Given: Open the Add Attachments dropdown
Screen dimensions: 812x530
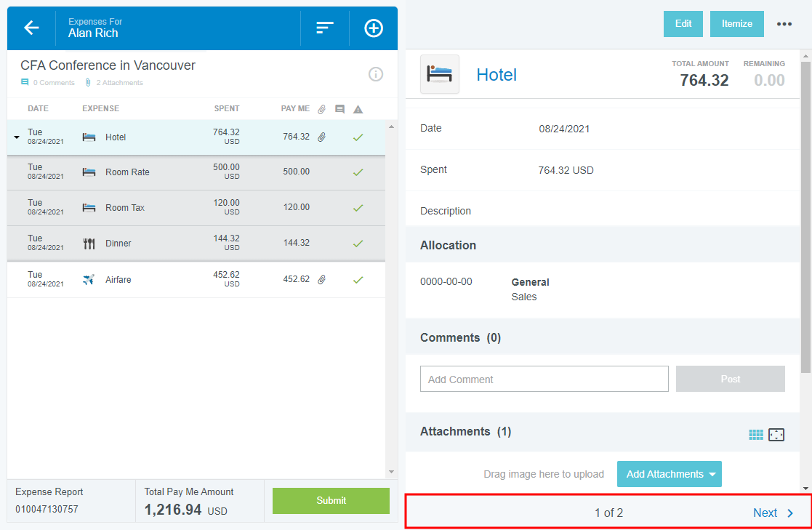Looking at the screenshot, I should 669,474.
